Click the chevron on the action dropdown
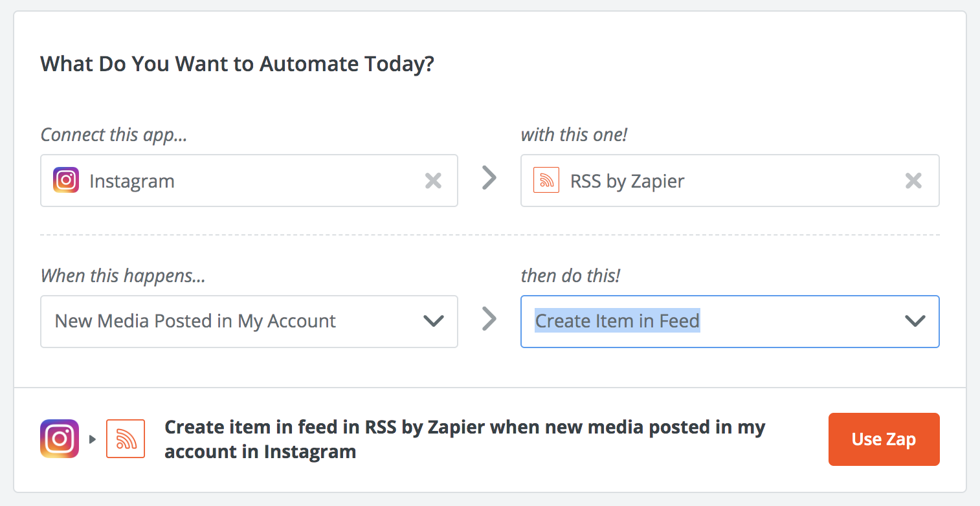The height and width of the screenshot is (506, 980). coord(915,321)
